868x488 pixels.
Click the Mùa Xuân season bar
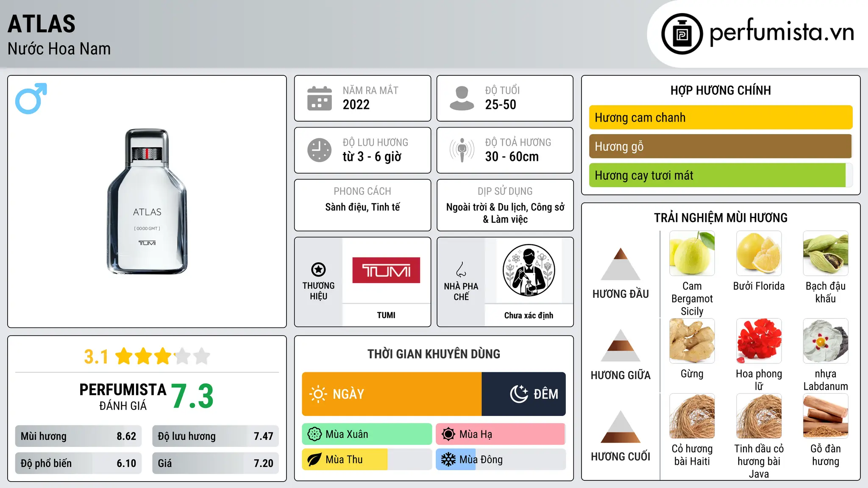click(367, 434)
